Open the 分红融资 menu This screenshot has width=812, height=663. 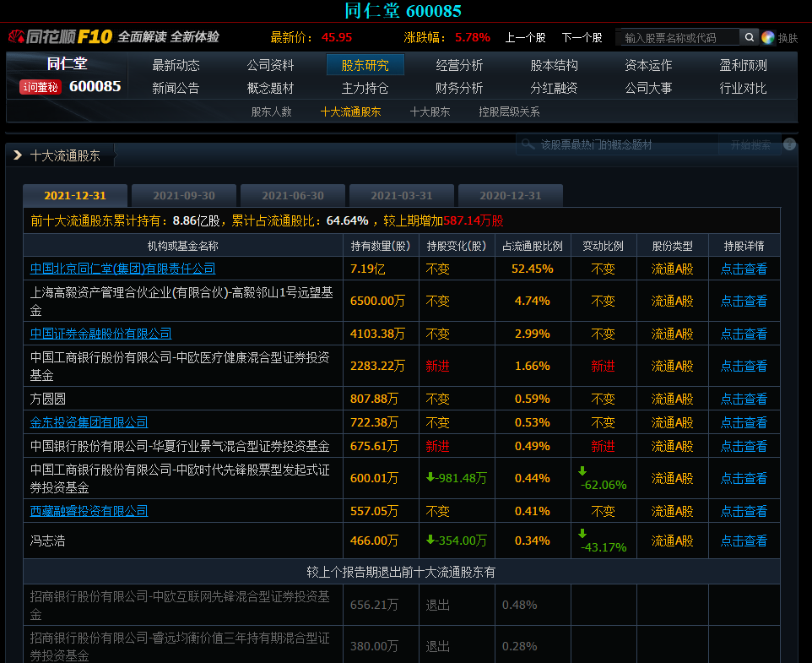[554, 88]
